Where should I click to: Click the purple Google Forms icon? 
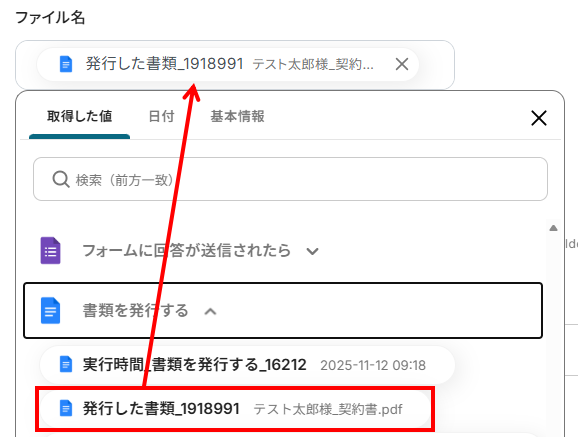pos(50,250)
